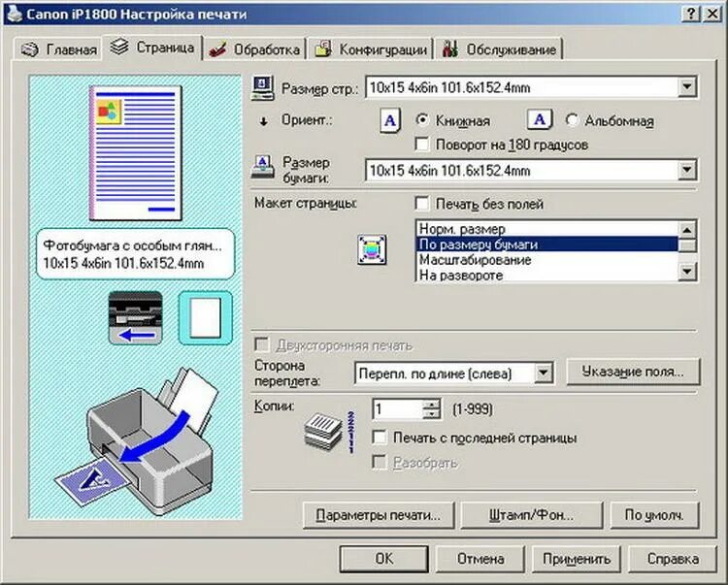Open the Обработка tab
The width and height of the screenshot is (728, 585).
[x=255, y=49]
